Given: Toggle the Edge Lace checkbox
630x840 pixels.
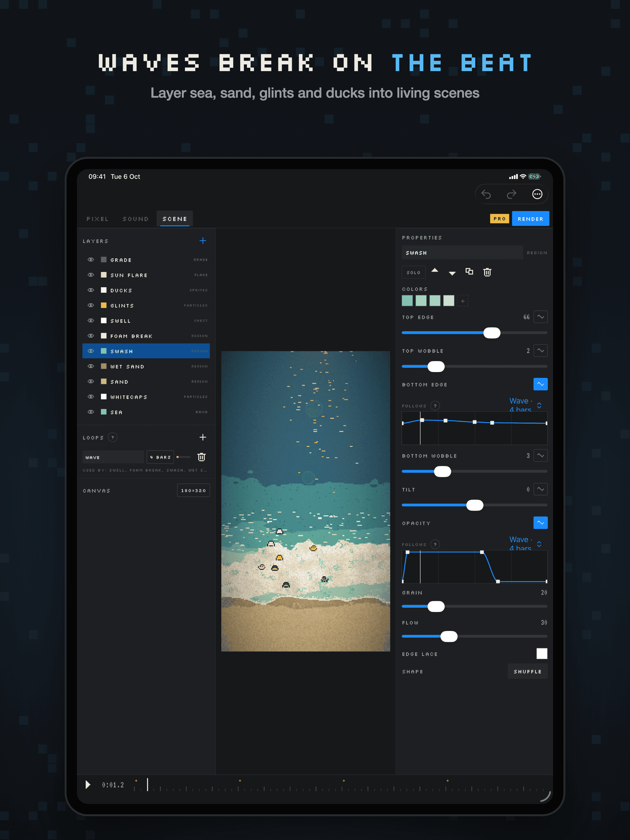Looking at the screenshot, I should tap(542, 654).
